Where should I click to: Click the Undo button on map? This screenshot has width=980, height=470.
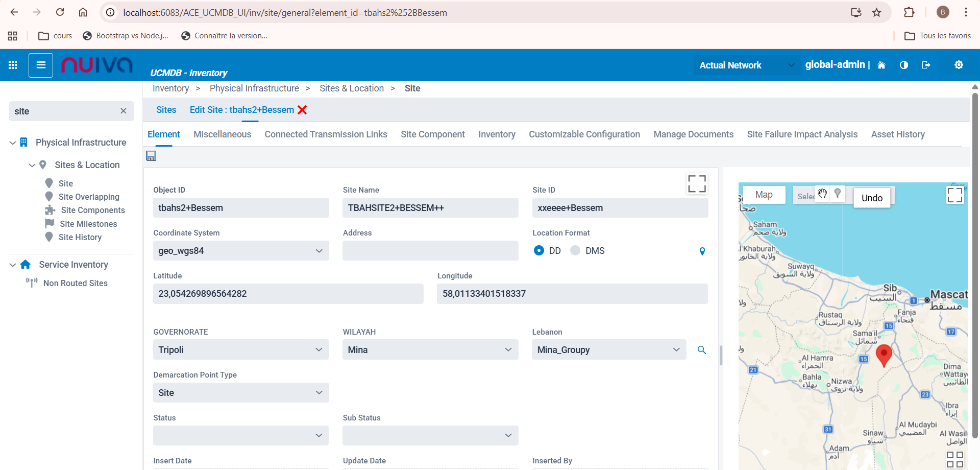(x=871, y=198)
